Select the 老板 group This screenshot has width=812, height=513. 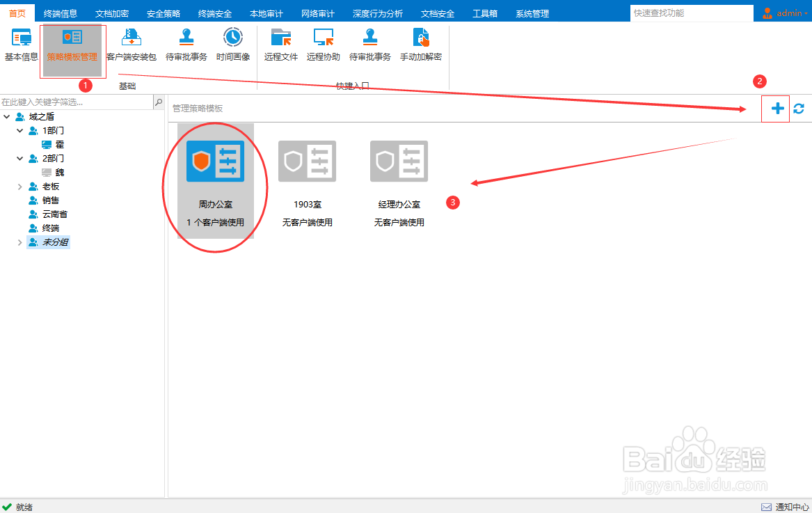point(44,187)
